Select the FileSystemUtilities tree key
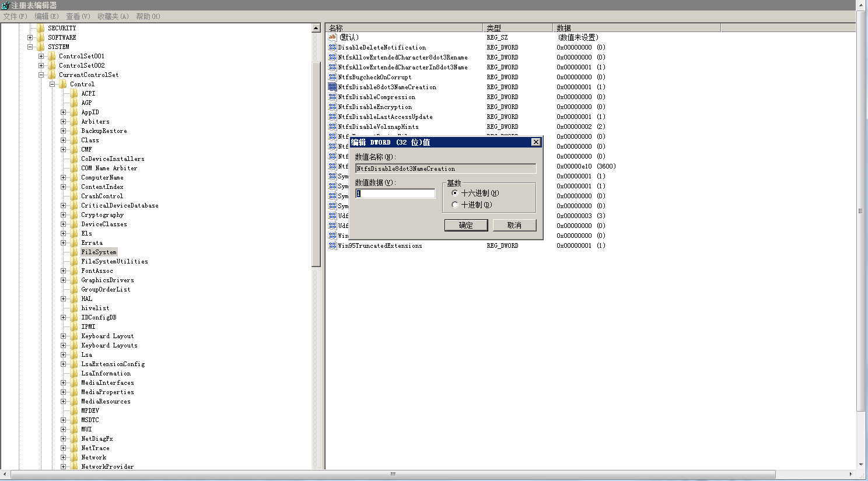Image resolution: width=868 pixels, height=481 pixels. tap(114, 261)
